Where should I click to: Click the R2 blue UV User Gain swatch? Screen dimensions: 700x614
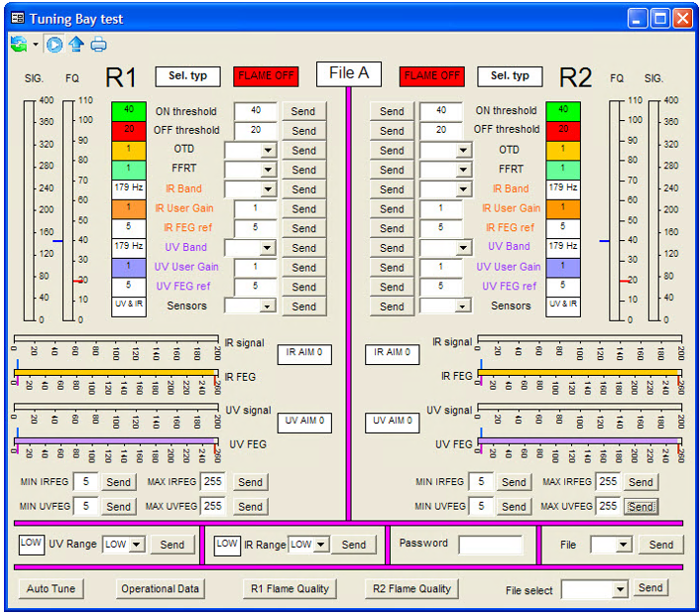click(563, 268)
